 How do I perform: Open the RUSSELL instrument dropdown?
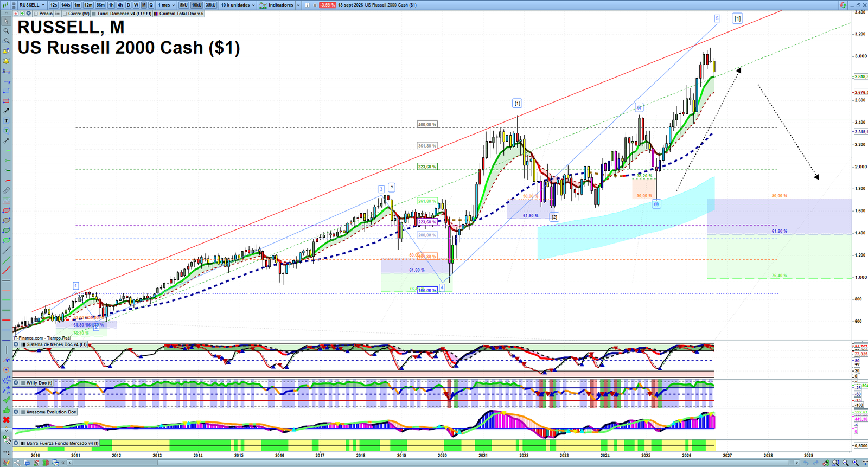coord(32,5)
